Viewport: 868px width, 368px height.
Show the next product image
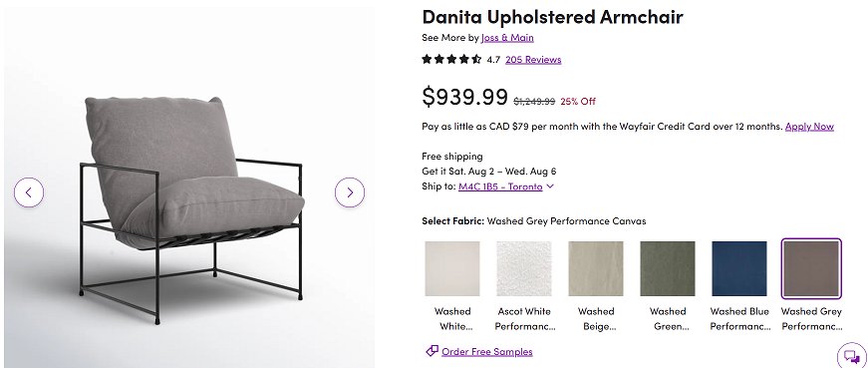[x=350, y=192]
